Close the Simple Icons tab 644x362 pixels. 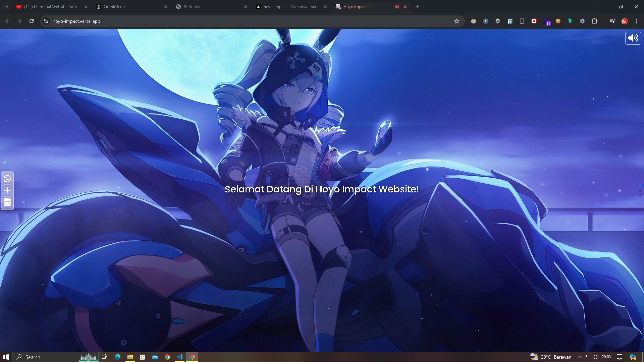point(166,7)
